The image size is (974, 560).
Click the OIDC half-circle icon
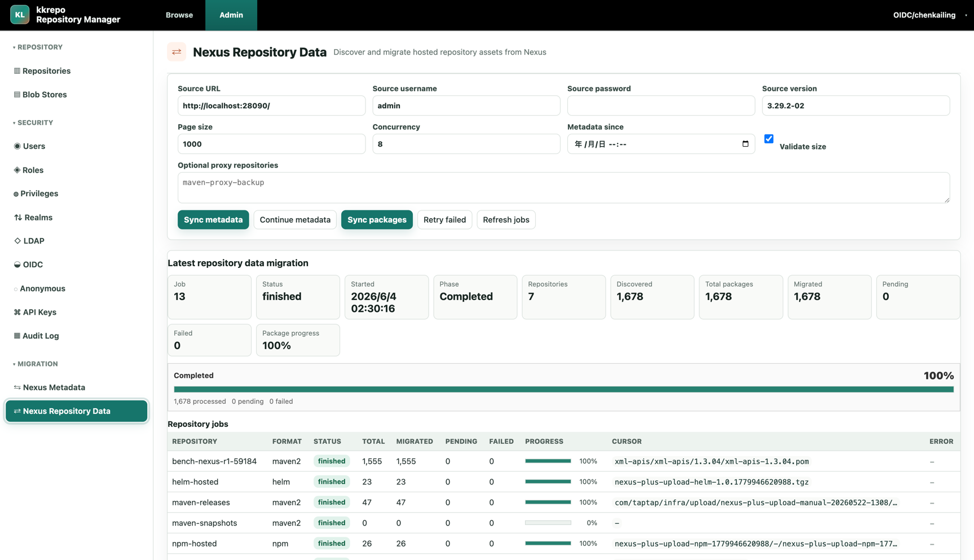click(x=17, y=264)
